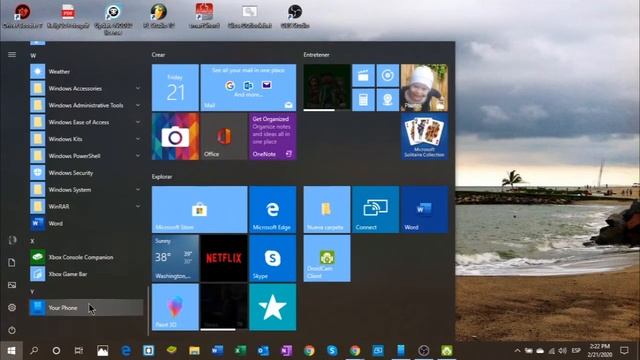
Task: Open Task View from taskbar
Action: [79, 351]
